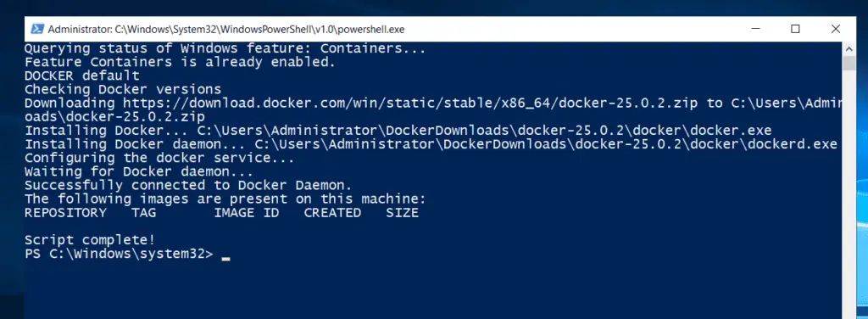Close the Administrator PowerShell window

835,29
